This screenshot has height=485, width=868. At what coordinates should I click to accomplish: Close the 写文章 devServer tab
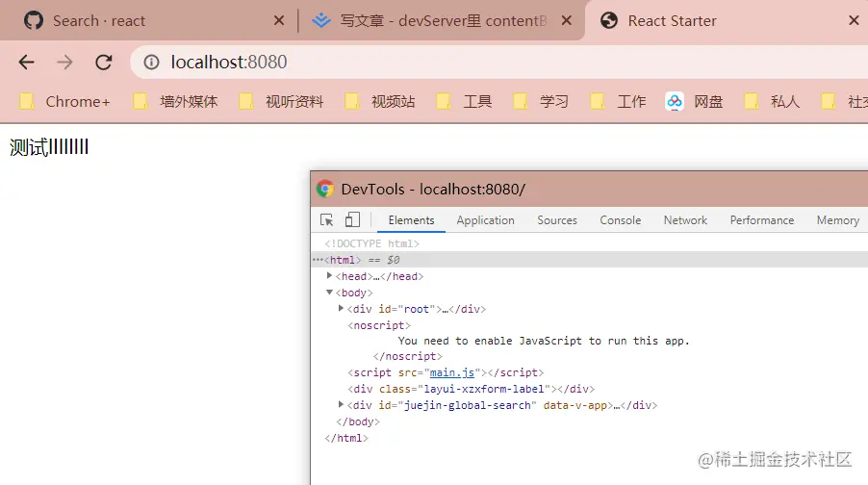[x=566, y=20]
